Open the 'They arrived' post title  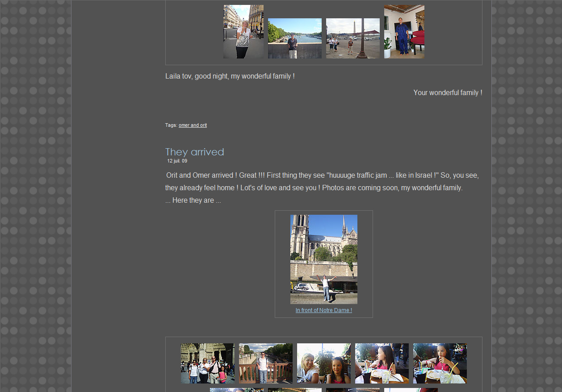194,152
